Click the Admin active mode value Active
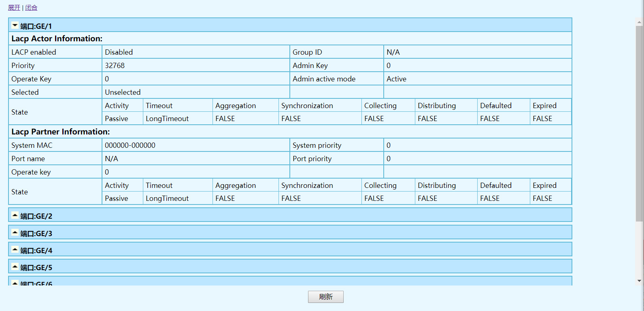Viewport: 644px width, 311px height. (396, 79)
